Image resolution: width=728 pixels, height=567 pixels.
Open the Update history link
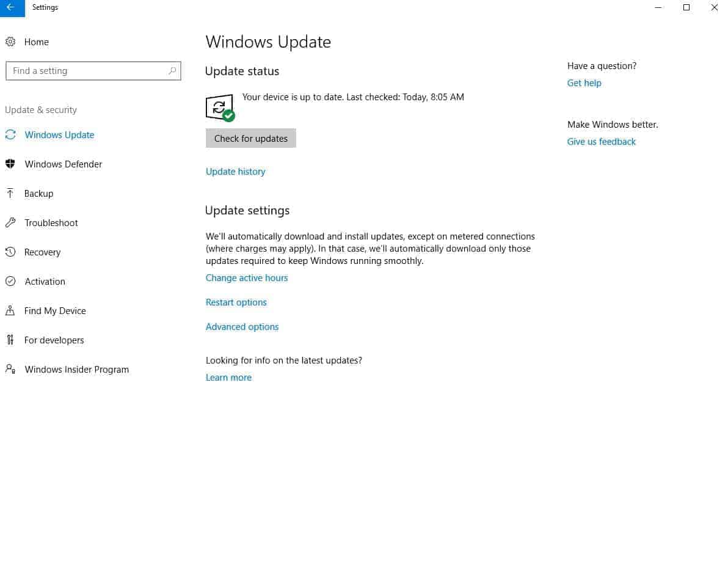tap(235, 171)
